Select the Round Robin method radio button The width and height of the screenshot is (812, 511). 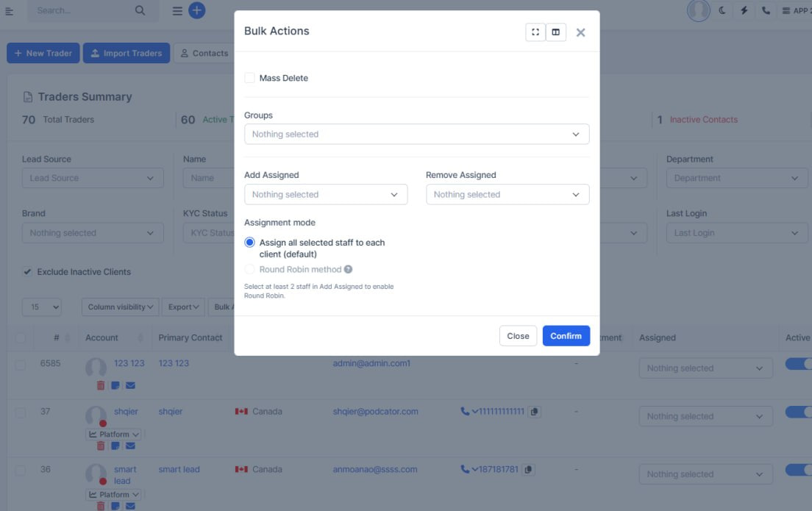tap(249, 269)
